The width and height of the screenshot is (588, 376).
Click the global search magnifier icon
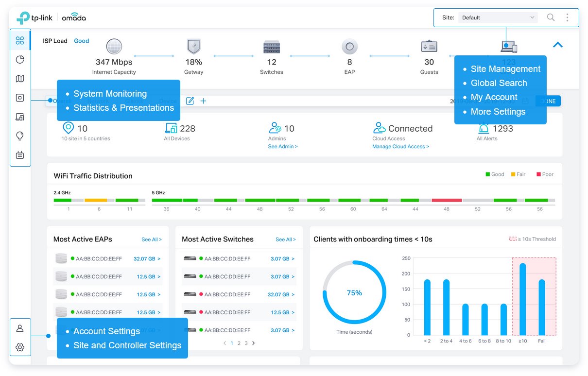(x=551, y=17)
